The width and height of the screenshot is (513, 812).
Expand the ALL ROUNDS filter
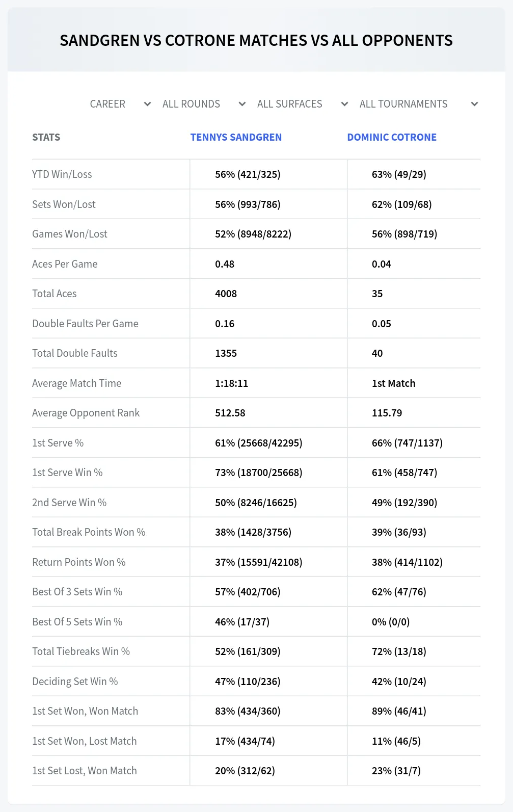coord(204,104)
